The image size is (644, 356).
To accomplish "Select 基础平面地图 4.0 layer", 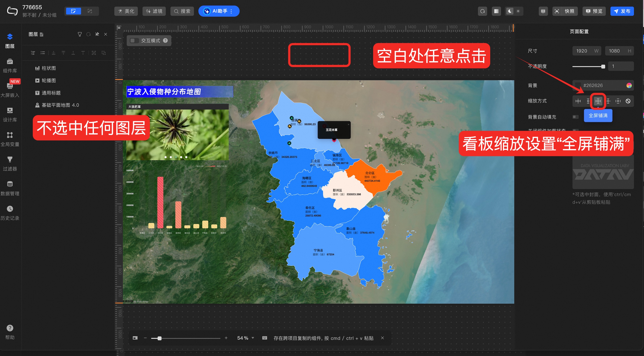I will [60, 105].
